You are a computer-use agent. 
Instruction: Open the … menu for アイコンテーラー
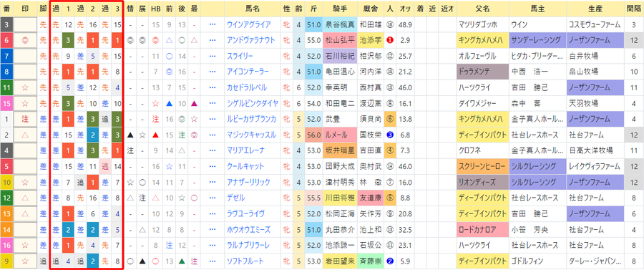coord(213,72)
